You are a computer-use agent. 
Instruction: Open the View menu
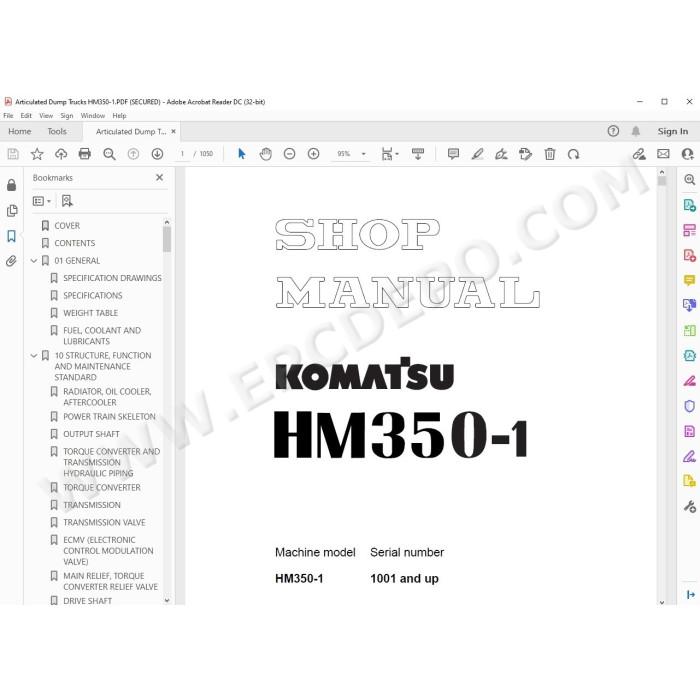46,116
